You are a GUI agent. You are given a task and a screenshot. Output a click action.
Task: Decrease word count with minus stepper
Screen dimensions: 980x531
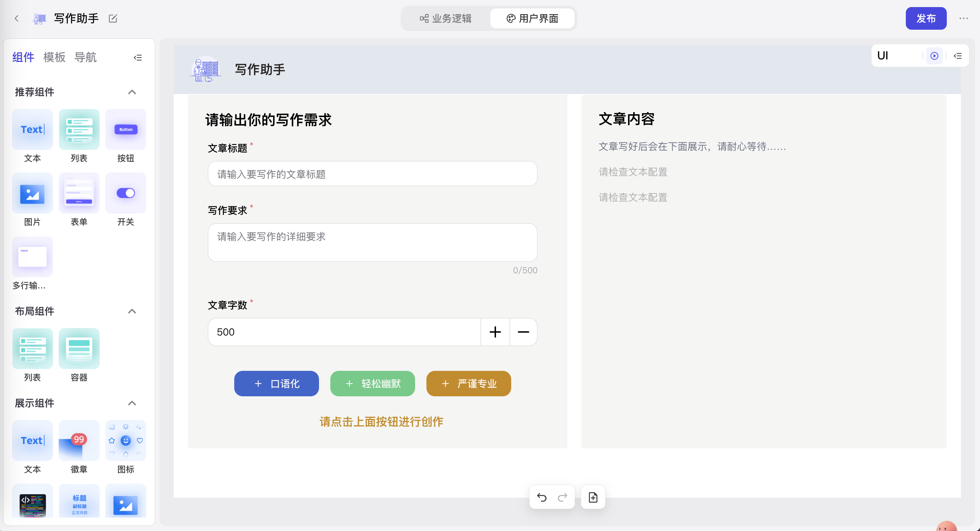523,332
